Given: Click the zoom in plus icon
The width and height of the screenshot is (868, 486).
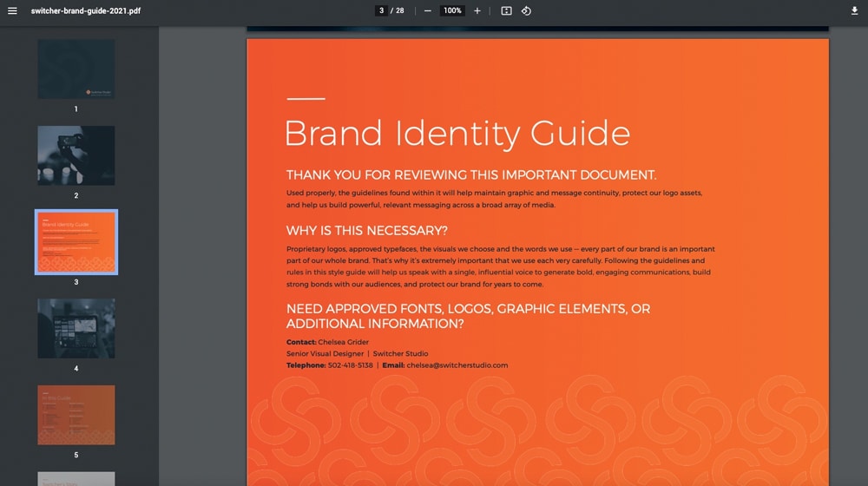Looking at the screenshot, I should tap(477, 10).
